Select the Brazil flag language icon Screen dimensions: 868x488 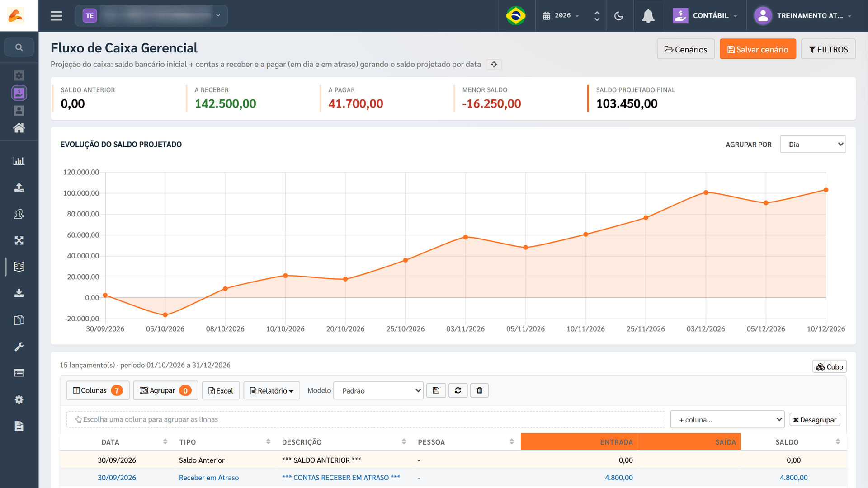click(x=516, y=16)
